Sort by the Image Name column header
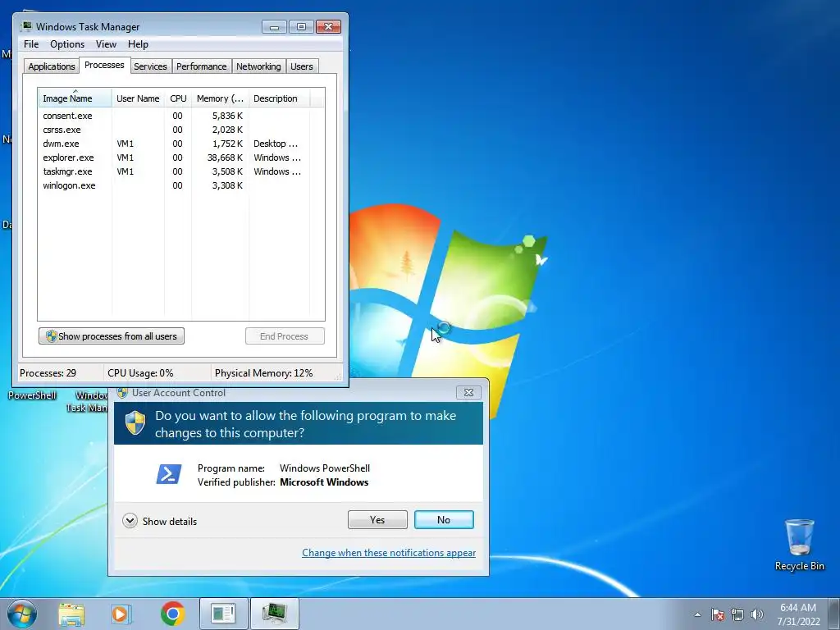 75,98
